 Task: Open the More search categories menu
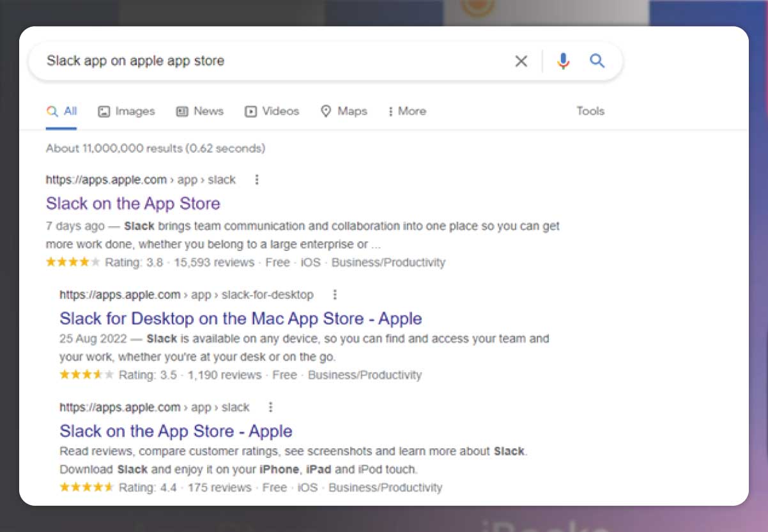tap(406, 111)
